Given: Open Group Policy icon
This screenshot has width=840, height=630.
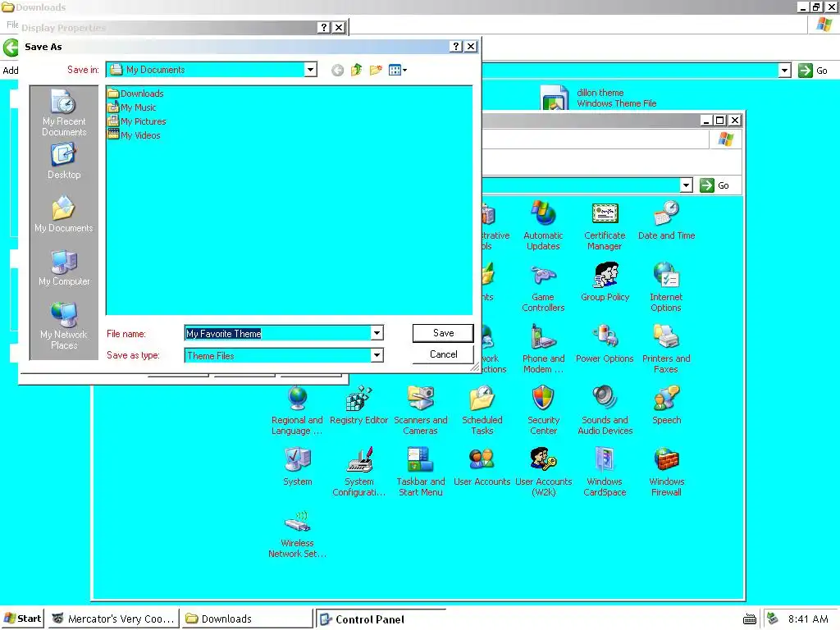Looking at the screenshot, I should point(605,282).
